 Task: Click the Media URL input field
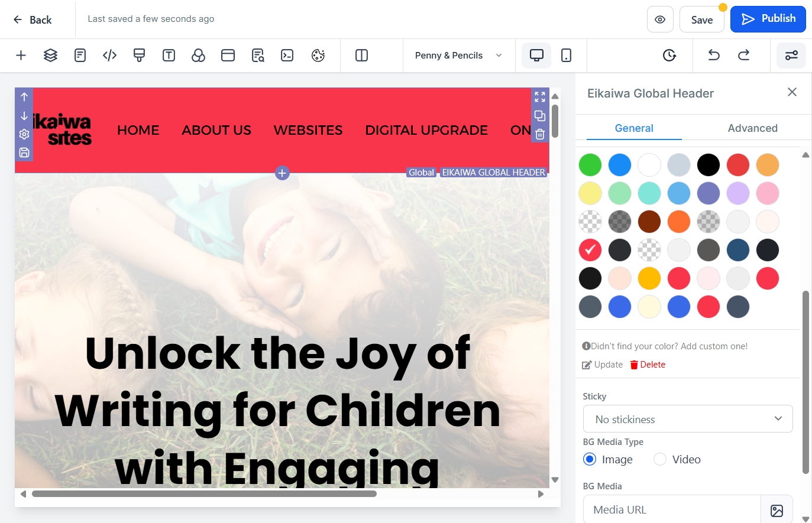coord(672,509)
